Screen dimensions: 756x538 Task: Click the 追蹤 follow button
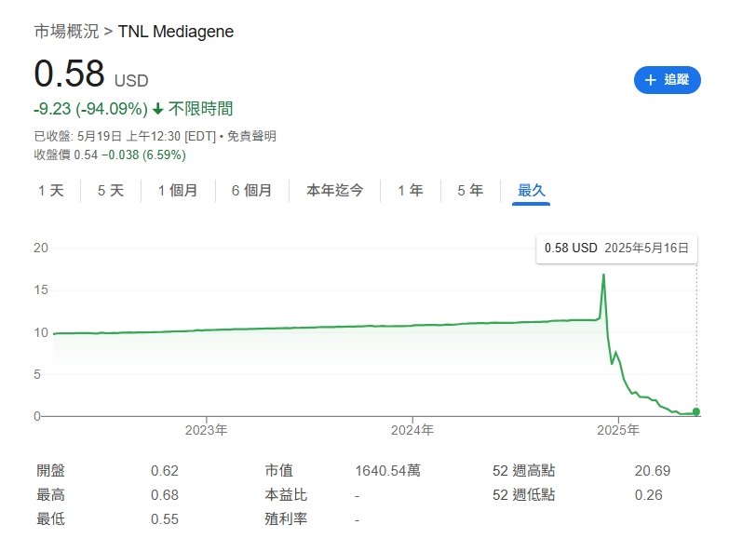click(667, 80)
